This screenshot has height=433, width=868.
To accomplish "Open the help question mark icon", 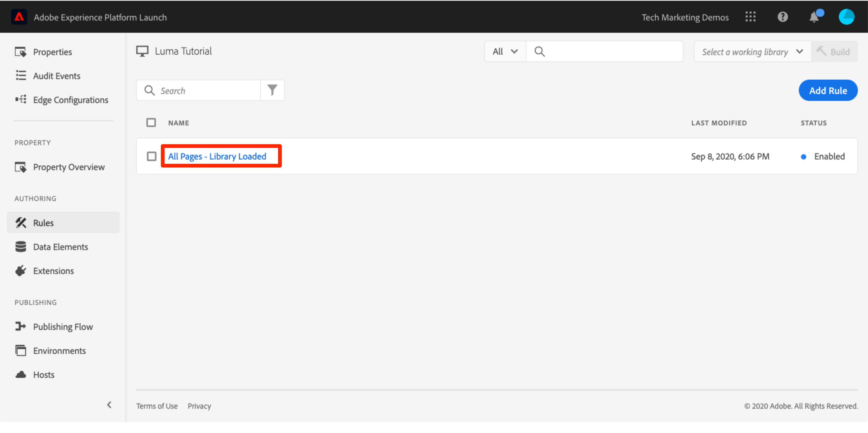I will point(782,17).
